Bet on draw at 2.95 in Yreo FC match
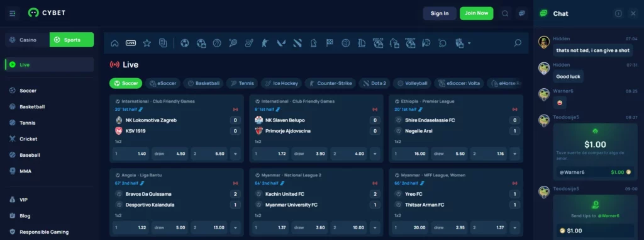The width and height of the screenshot is (644, 240). pos(449,227)
